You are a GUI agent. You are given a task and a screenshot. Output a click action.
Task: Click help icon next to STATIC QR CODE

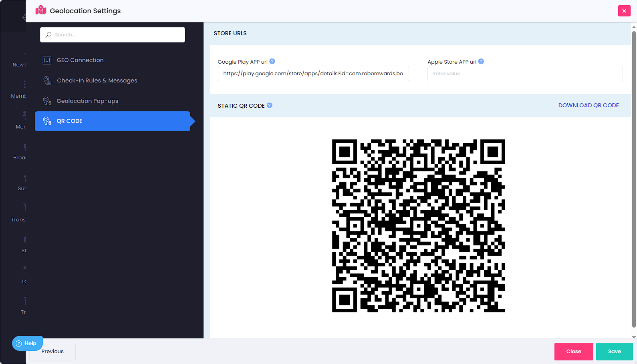269,105
